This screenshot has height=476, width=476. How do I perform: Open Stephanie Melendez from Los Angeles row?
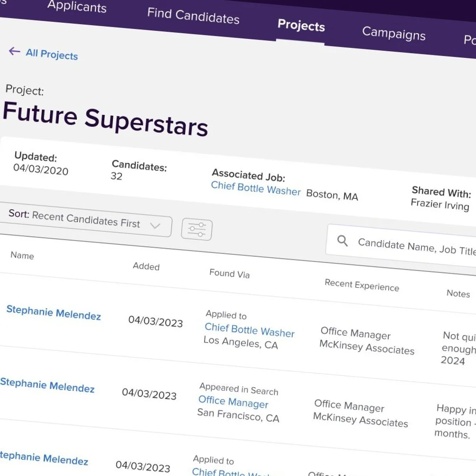pyautogui.click(x=54, y=313)
